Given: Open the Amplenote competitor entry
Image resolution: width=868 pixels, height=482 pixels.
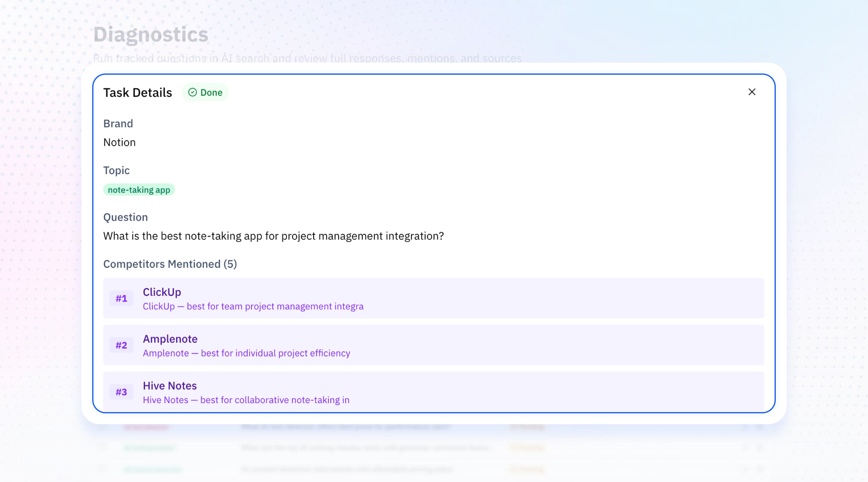Looking at the screenshot, I should (433, 345).
